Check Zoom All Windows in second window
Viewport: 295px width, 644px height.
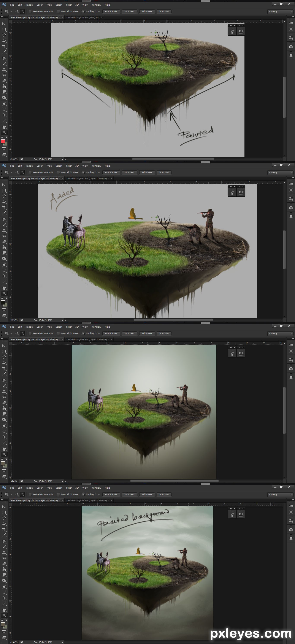[x=58, y=172]
